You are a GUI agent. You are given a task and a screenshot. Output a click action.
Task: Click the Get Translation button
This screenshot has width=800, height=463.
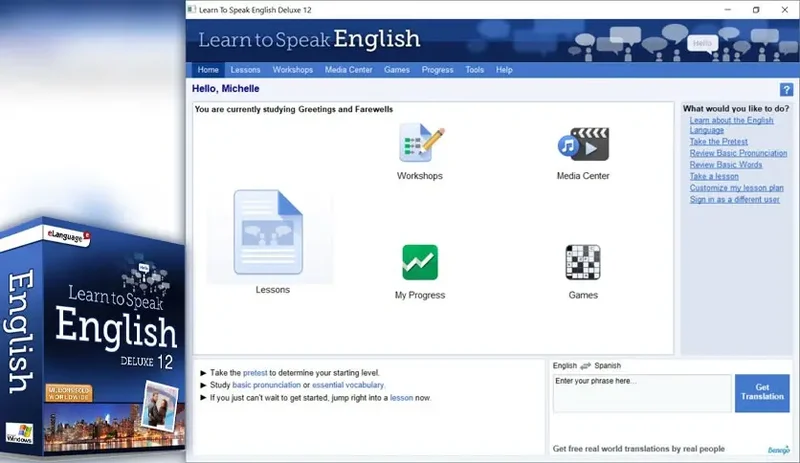coord(762,393)
